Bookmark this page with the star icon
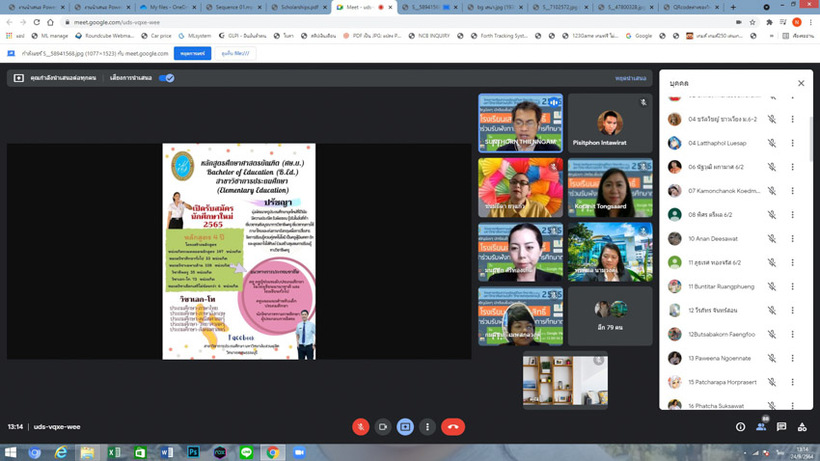The width and height of the screenshot is (820, 461). coord(753,22)
